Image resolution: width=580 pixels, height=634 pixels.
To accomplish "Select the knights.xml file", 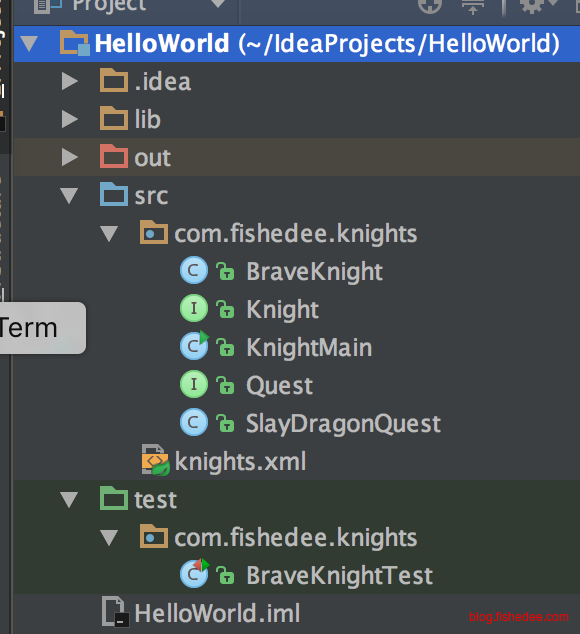I will coord(240,461).
